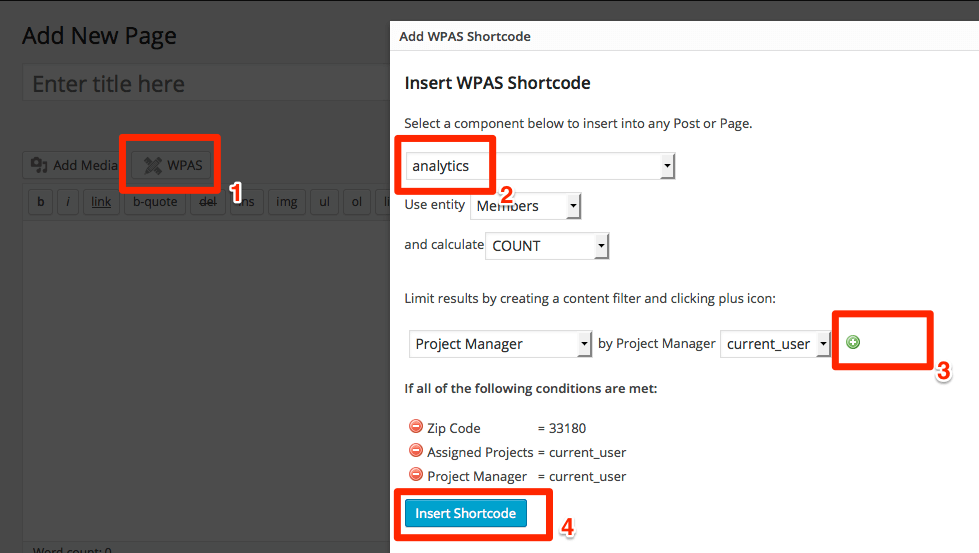Click the 'Enter title here' field
The image size is (979, 553).
click(x=206, y=84)
